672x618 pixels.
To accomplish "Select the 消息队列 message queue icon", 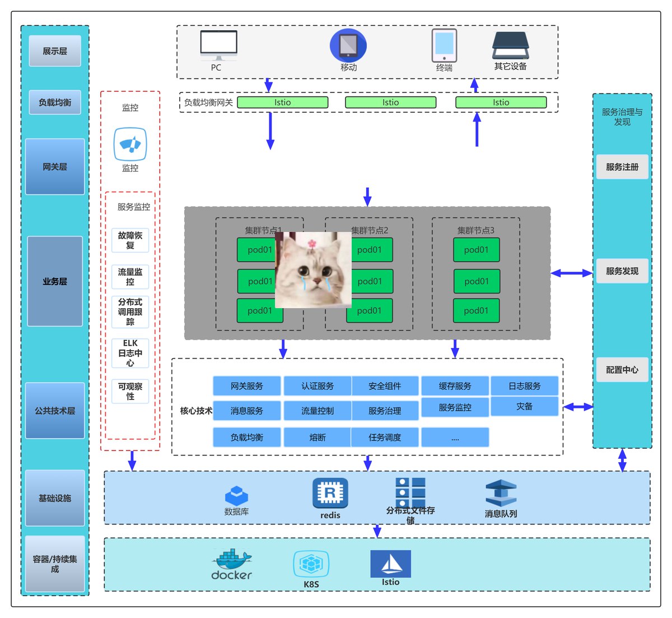I will pos(500,492).
